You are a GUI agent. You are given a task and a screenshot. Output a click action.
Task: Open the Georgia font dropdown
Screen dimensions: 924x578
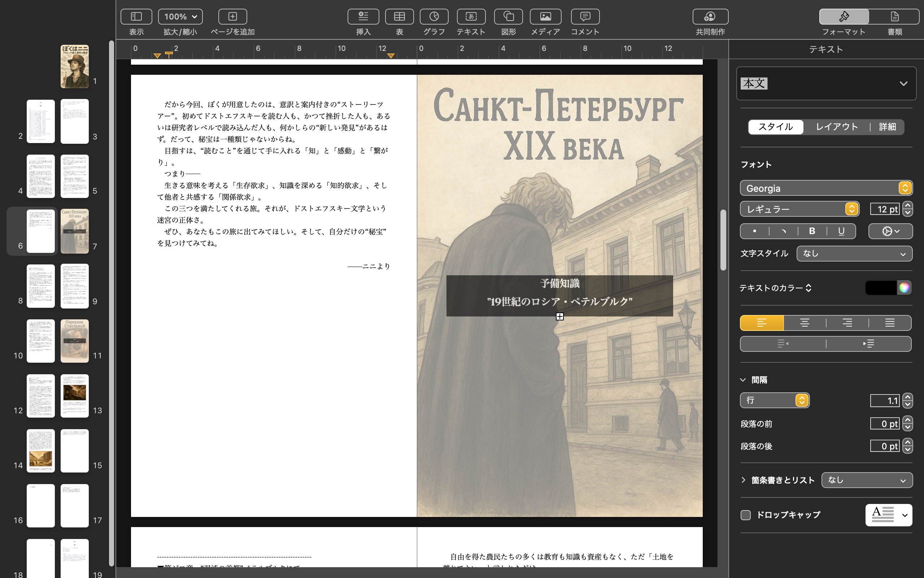tap(826, 188)
